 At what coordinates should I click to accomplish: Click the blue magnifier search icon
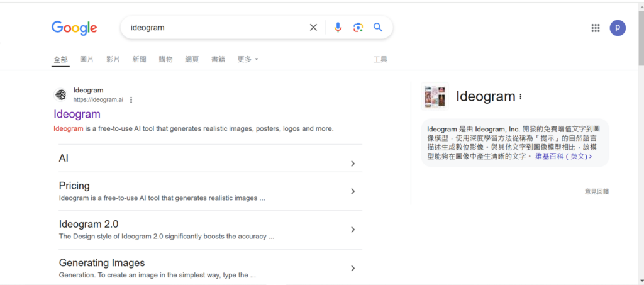pos(378,27)
